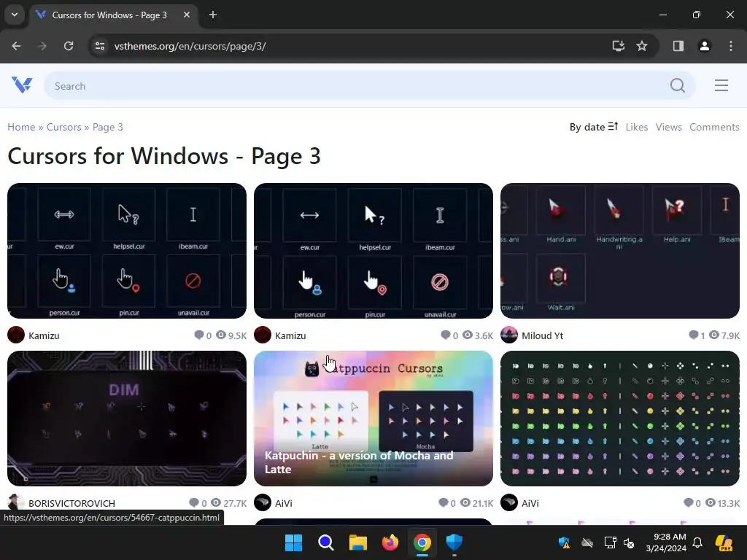The image size is (747, 560).
Task: Open Miloud Yt red cursor thumbnail
Action: click(x=620, y=251)
